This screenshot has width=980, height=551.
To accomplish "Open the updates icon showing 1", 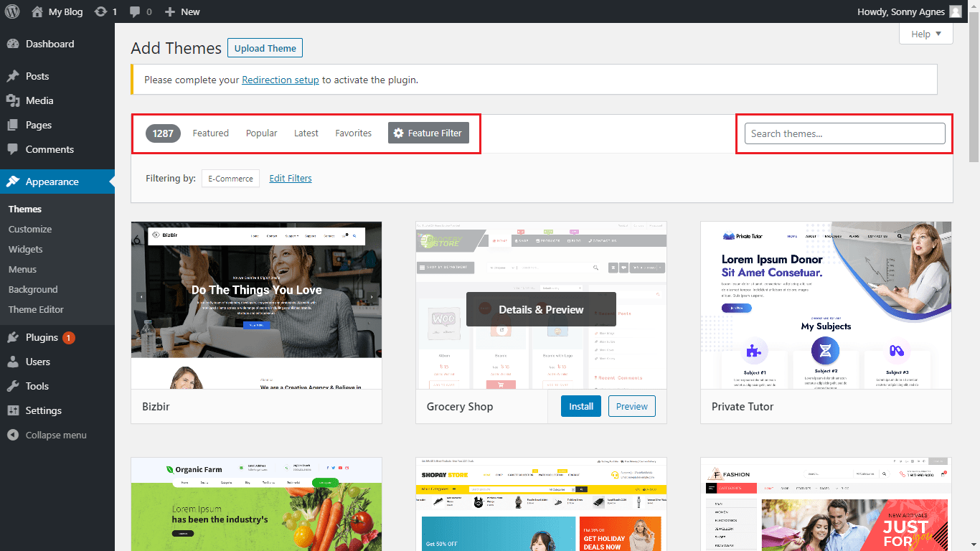I will click(x=100, y=11).
